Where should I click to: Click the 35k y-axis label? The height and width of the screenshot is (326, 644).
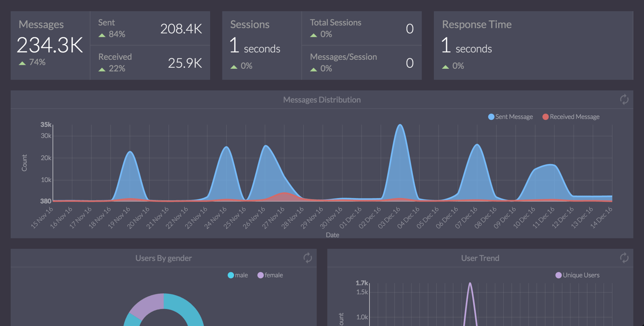coord(45,125)
